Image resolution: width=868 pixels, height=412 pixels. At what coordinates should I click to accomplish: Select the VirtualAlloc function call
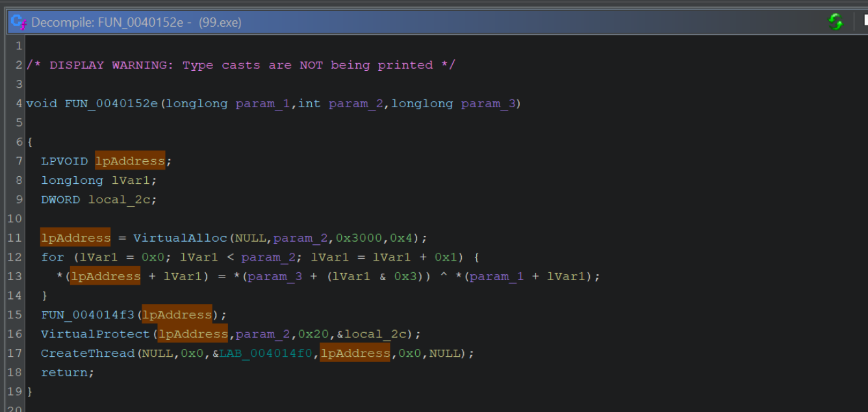pos(182,238)
